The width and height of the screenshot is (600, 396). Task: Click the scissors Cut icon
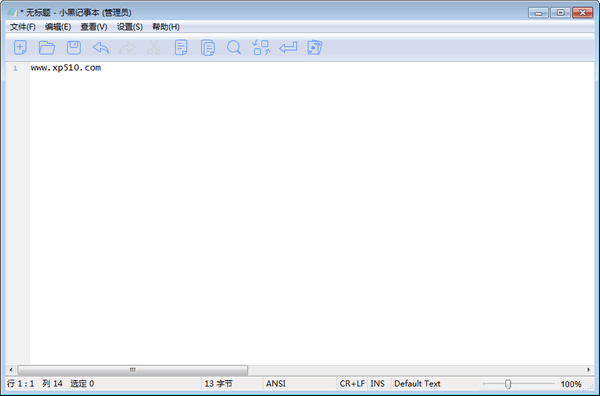click(x=154, y=48)
